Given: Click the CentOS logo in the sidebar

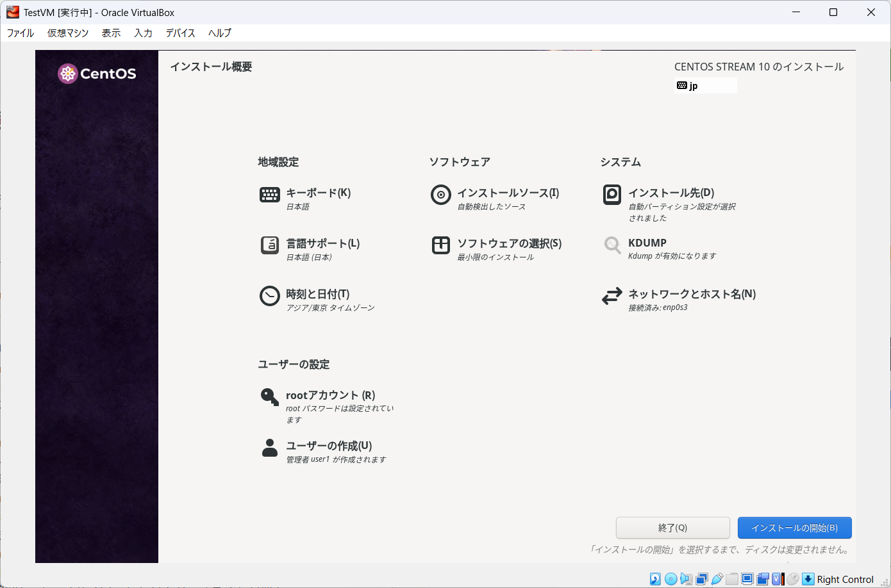Looking at the screenshot, I should pyautogui.click(x=97, y=74).
